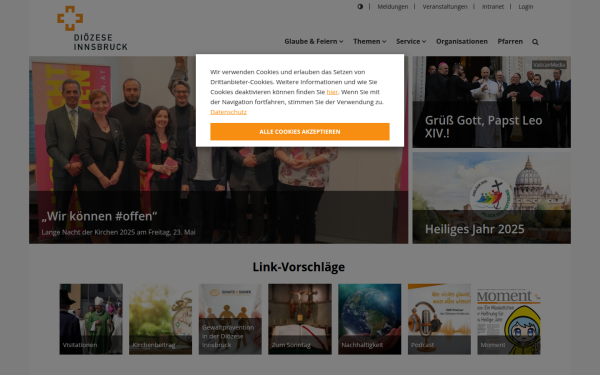Go to the Intranet link
This screenshot has width=600, height=375.
(493, 7)
